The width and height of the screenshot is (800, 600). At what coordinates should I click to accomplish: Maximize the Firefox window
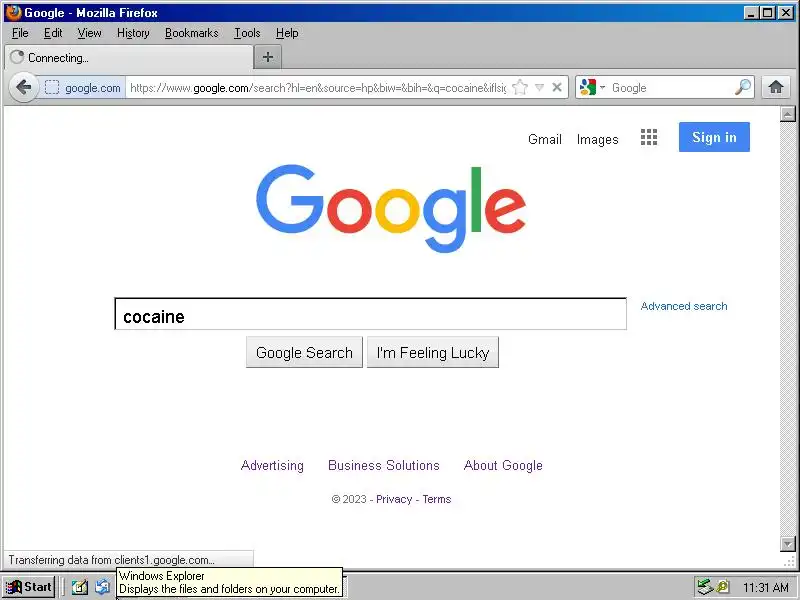(x=767, y=13)
